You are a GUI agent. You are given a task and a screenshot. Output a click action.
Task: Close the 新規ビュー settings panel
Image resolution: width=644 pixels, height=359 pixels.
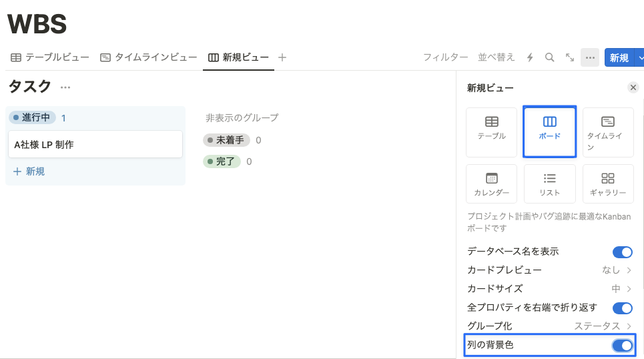click(633, 87)
